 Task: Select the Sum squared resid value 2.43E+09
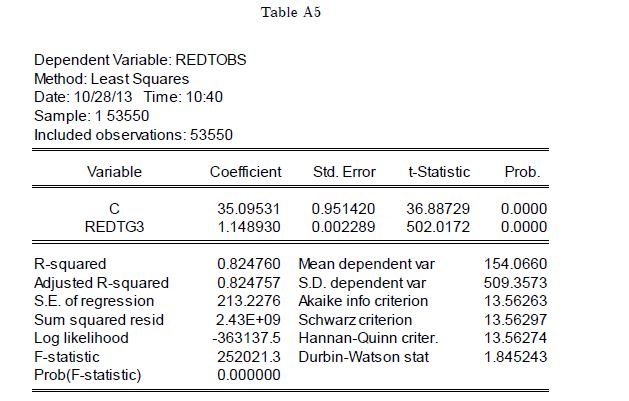tap(249, 320)
